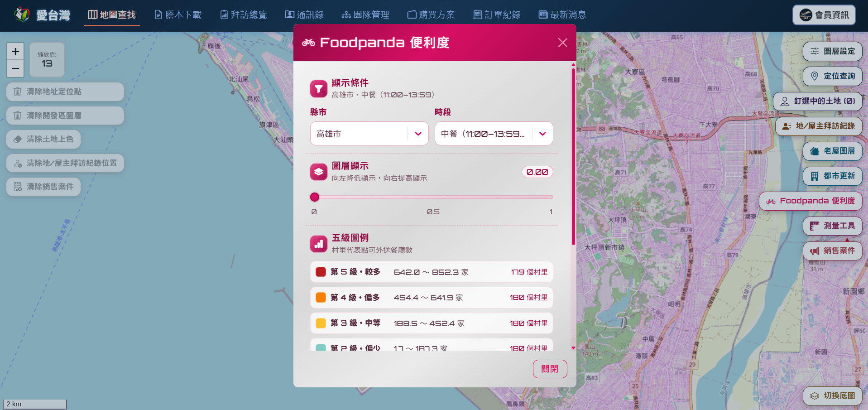Zoom in with the plus button

click(15, 51)
